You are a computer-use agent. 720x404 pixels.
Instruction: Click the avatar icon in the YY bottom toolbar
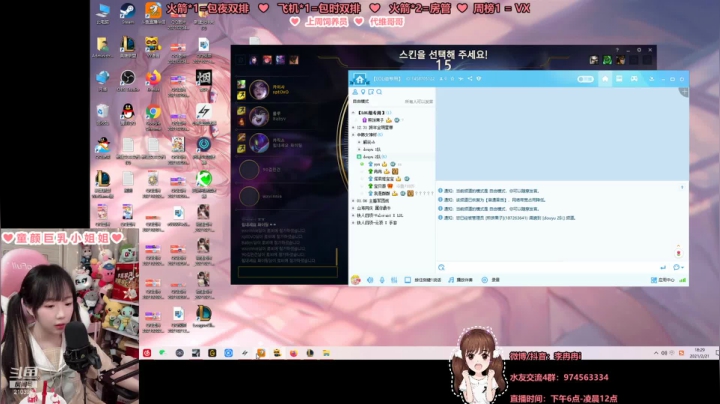click(x=355, y=280)
